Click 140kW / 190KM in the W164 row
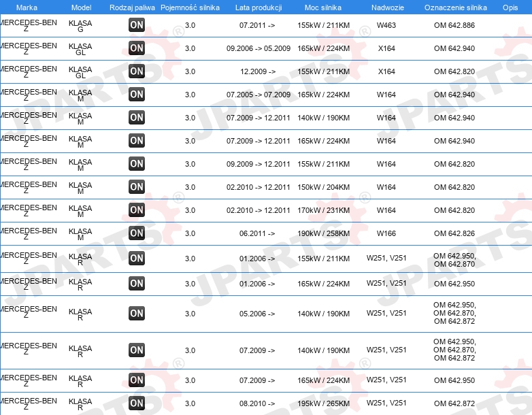532x415 pixels. click(x=323, y=118)
